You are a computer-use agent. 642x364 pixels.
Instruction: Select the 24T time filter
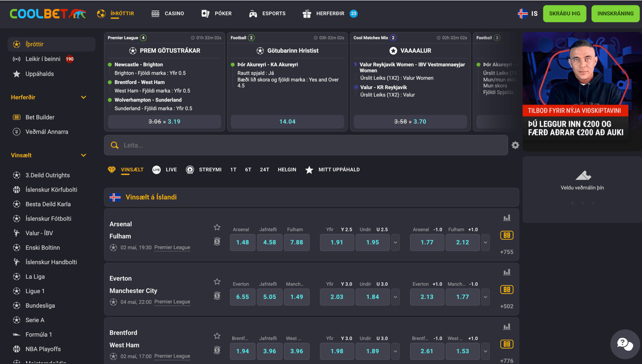[x=265, y=170]
